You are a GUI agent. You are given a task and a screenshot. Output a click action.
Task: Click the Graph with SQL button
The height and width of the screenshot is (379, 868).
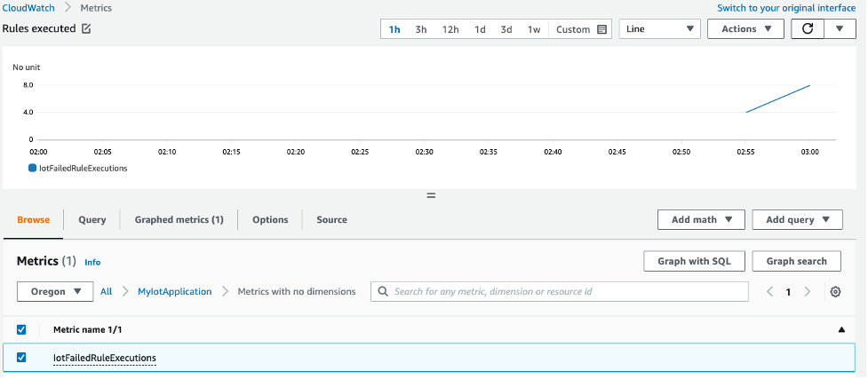tap(694, 261)
